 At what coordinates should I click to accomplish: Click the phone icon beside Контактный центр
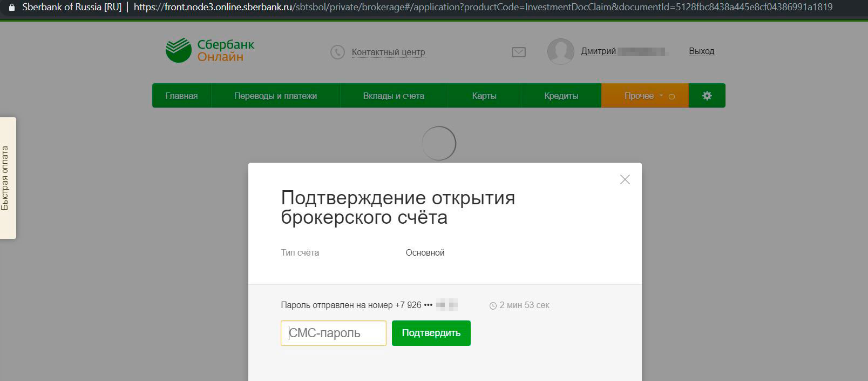click(x=337, y=52)
